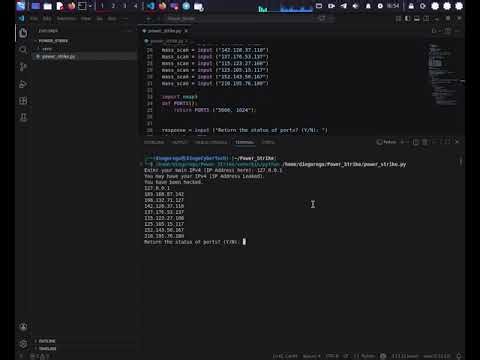Open the Explorer view in activity bar
This screenshot has width=480, height=360.
pyautogui.click(x=23, y=33)
